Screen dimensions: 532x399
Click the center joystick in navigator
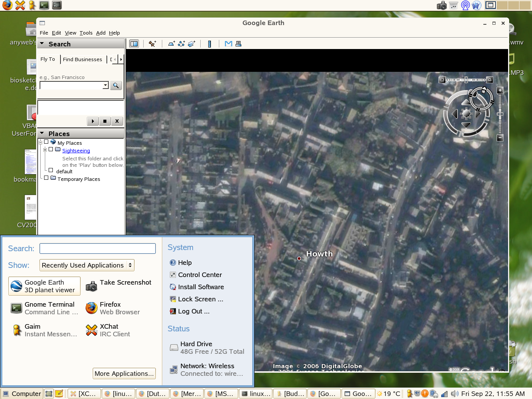pos(466,114)
